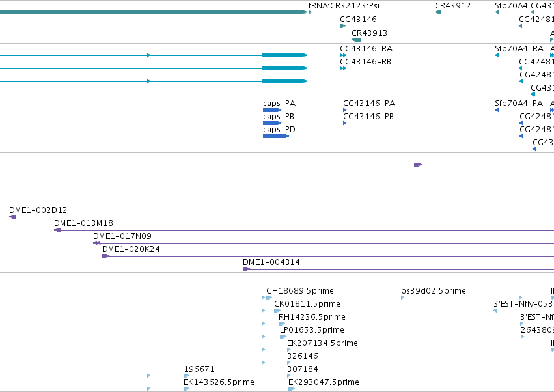Screen dimensions: 554x392
Task: Click the GH18689.5prime arrow glyph
Action: (x=270, y=298)
